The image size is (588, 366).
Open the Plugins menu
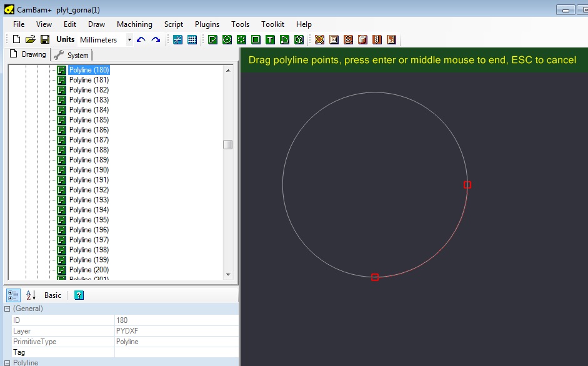[207, 24]
